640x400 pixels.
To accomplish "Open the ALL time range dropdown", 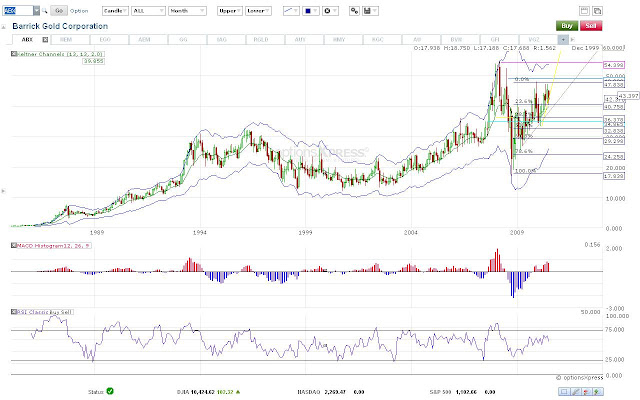I will click(148, 11).
